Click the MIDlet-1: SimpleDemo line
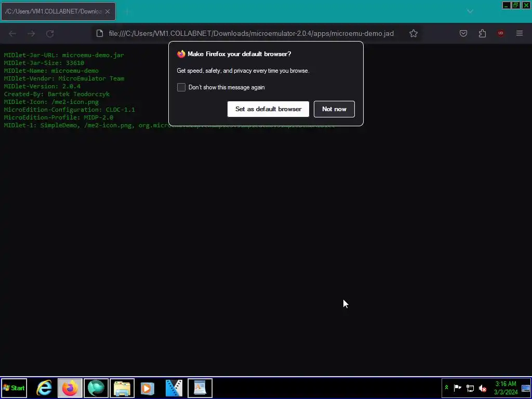This screenshot has height=399, width=532. point(169,125)
